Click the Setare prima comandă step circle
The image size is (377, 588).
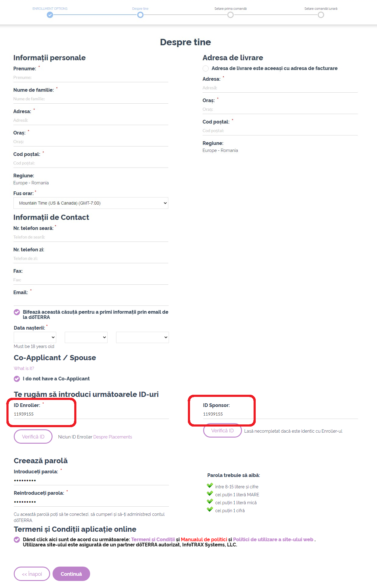click(x=230, y=15)
